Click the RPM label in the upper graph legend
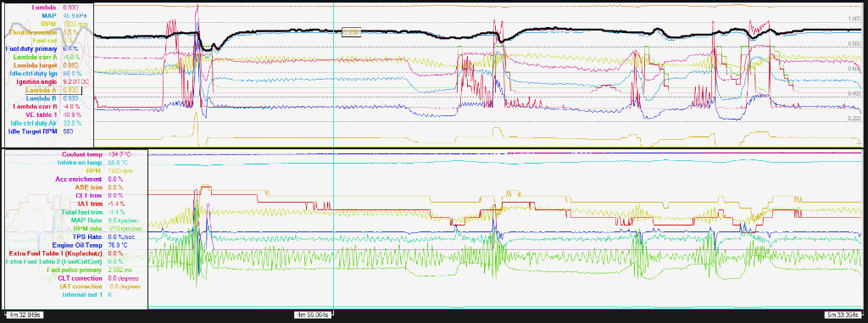The width and height of the screenshot is (868, 323). tap(51, 24)
